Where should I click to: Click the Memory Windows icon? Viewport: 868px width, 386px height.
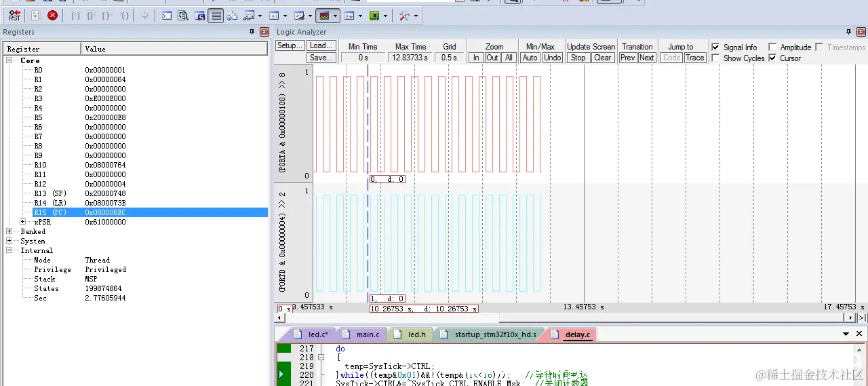[x=274, y=16]
